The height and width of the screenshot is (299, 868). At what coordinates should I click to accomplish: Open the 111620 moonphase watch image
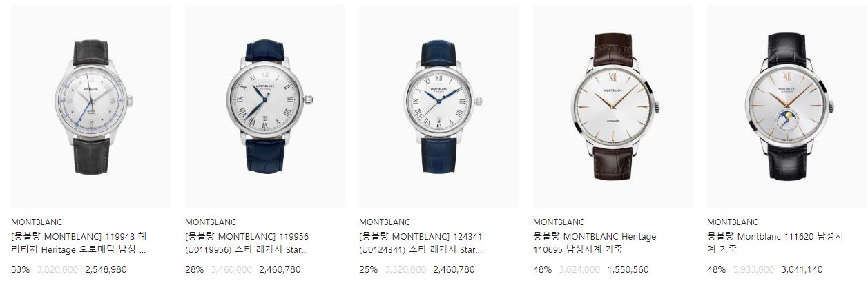[787, 106]
